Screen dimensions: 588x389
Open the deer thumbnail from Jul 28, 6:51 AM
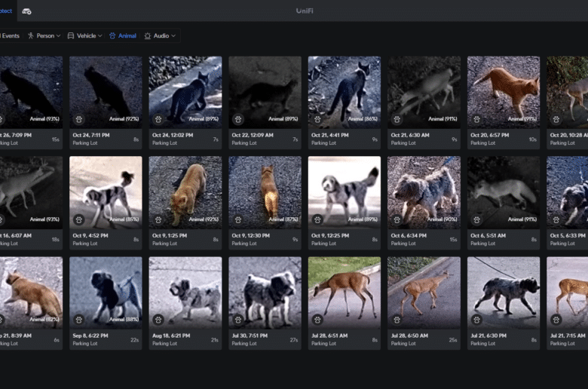pos(345,293)
